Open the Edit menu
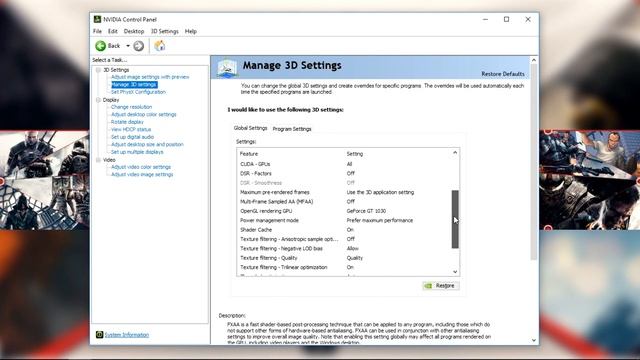This screenshot has width=640, height=360. click(x=113, y=31)
